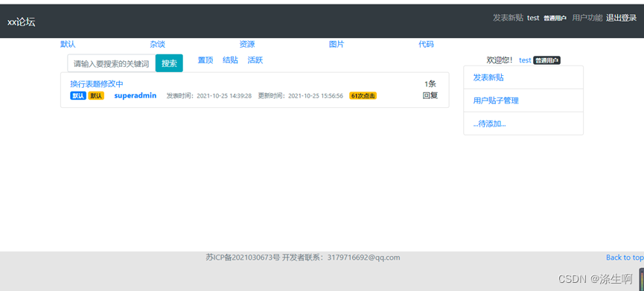Select the test username in navbar
The width and height of the screenshot is (644, 291).
[x=533, y=18]
